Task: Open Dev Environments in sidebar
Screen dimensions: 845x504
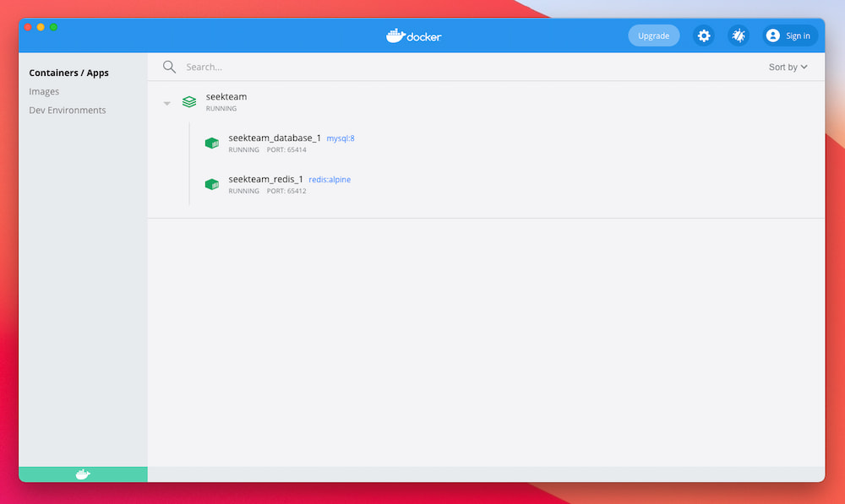Action: 68,110
